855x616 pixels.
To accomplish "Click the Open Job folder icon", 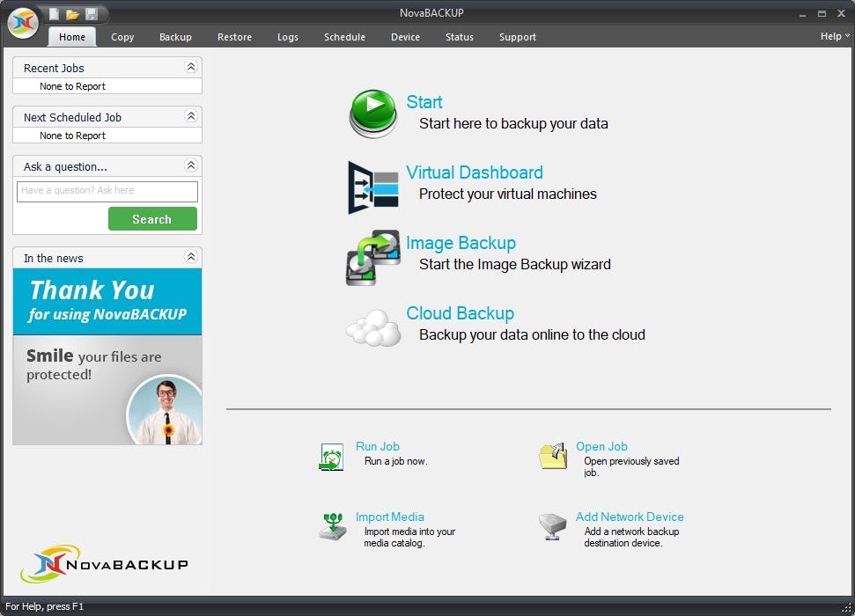I will coord(553,456).
